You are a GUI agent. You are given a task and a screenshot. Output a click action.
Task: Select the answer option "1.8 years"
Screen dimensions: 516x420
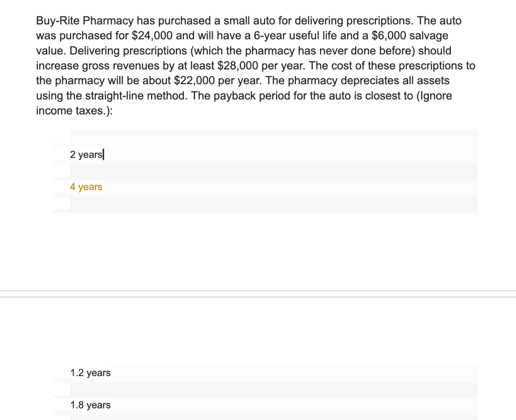90,405
